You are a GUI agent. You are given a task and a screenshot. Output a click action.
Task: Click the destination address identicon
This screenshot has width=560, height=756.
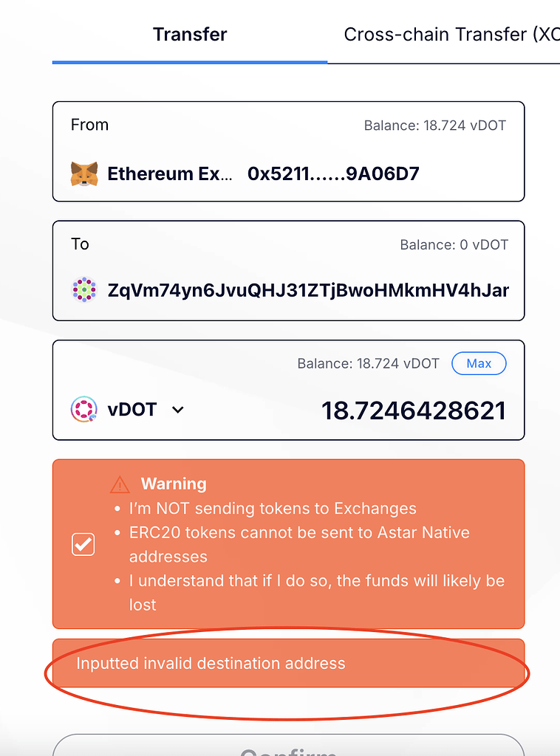[83, 289]
